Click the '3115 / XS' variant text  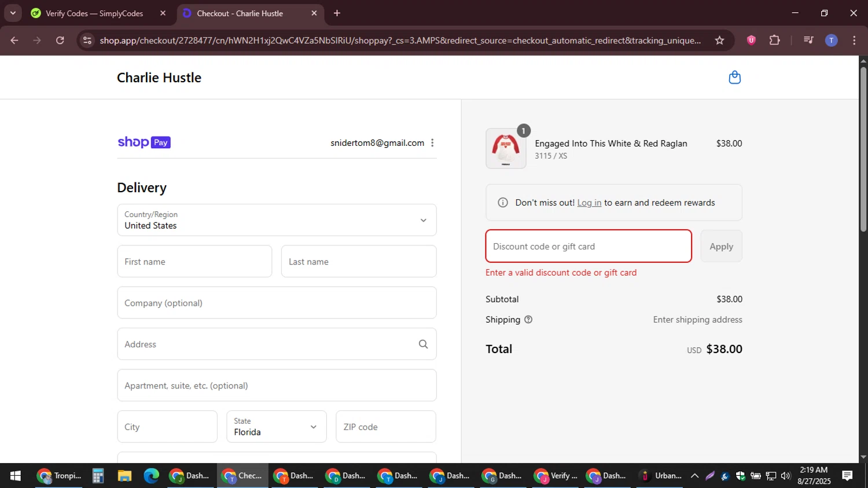(x=551, y=156)
